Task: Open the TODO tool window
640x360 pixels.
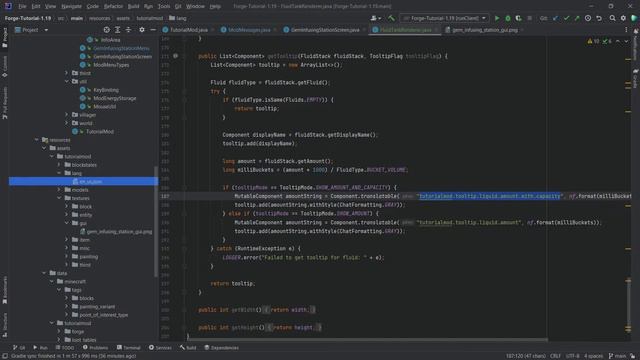Action: pos(65,348)
